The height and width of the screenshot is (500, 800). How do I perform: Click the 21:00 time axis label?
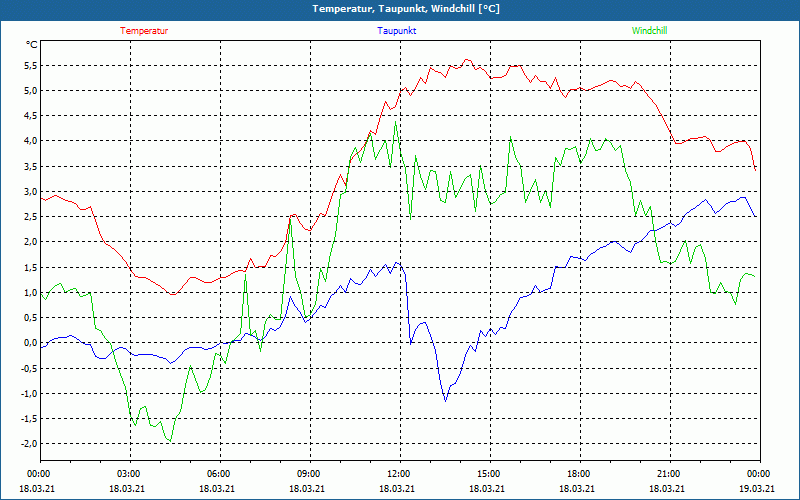click(668, 474)
